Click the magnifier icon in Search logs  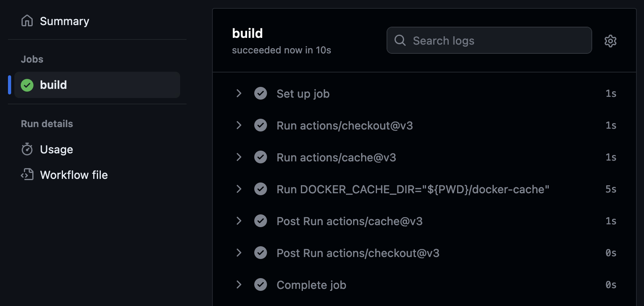pyautogui.click(x=400, y=40)
